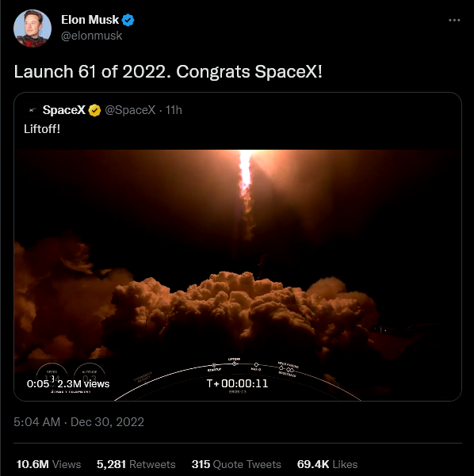Click the @SpaceX handle in quoted tweet
474x476 pixels.
pos(130,110)
